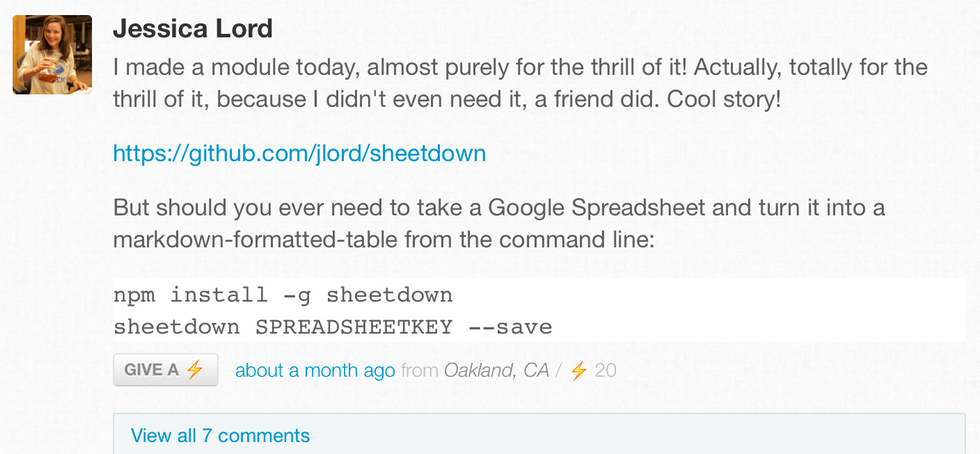Follow the github.com/jlord/sheetdown link
980x454 pixels.
299,153
